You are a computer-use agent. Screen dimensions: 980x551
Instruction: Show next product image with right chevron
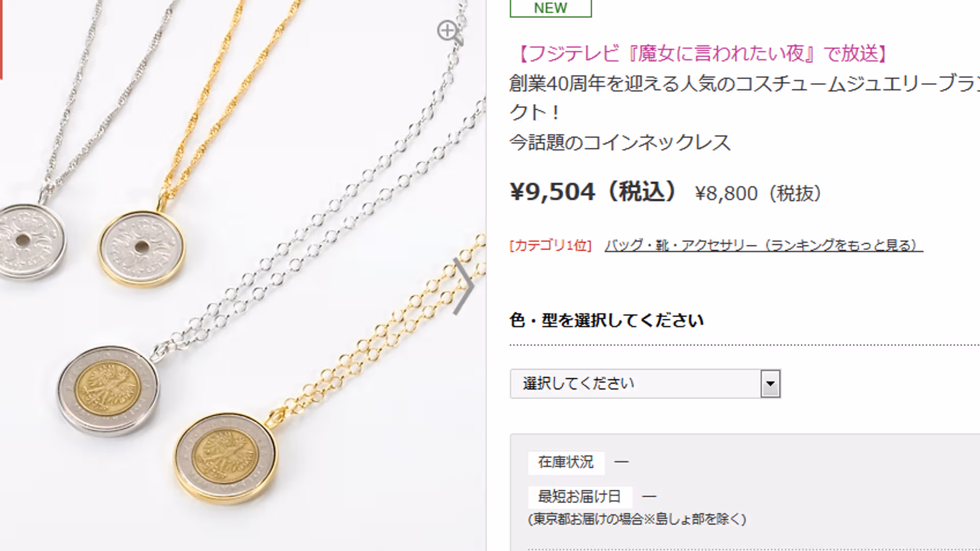point(464,286)
